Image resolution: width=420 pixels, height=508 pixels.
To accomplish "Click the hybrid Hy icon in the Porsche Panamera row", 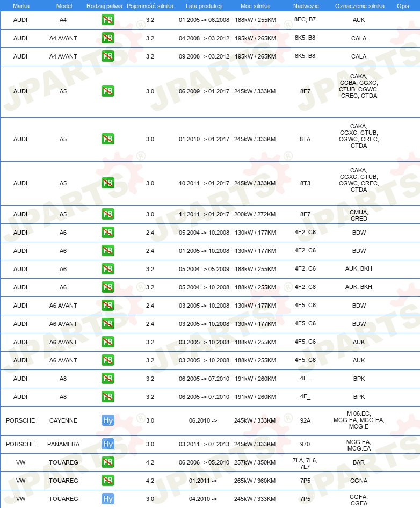I will click(107, 444).
